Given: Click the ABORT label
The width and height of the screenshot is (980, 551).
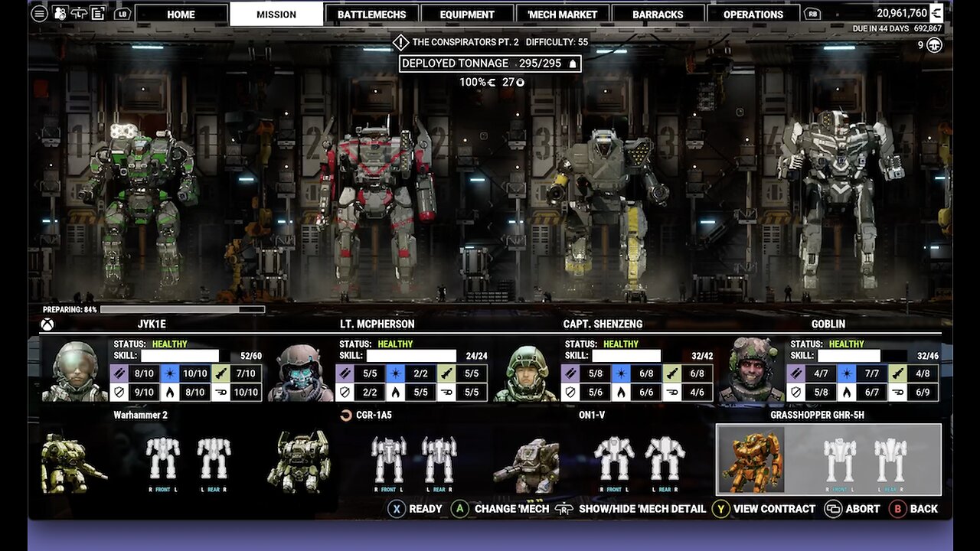Looking at the screenshot, I should click(863, 509).
